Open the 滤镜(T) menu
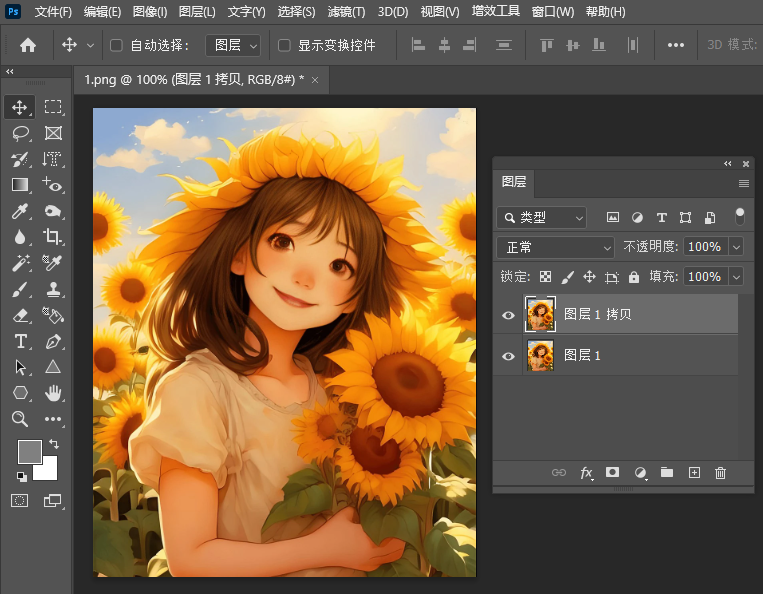Screen dimensions: 763x594 tap(348, 12)
